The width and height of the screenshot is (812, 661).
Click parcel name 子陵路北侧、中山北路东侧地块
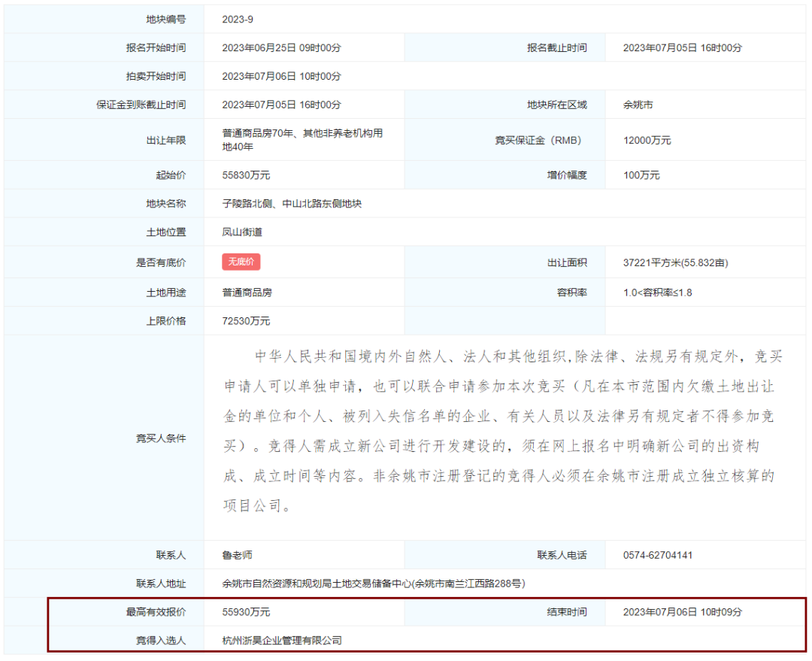tap(292, 204)
